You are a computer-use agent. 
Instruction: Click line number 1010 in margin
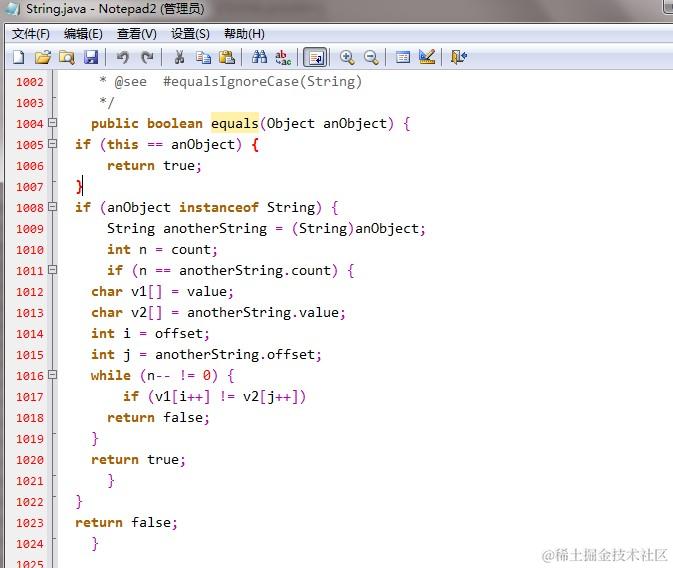click(x=30, y=249)
